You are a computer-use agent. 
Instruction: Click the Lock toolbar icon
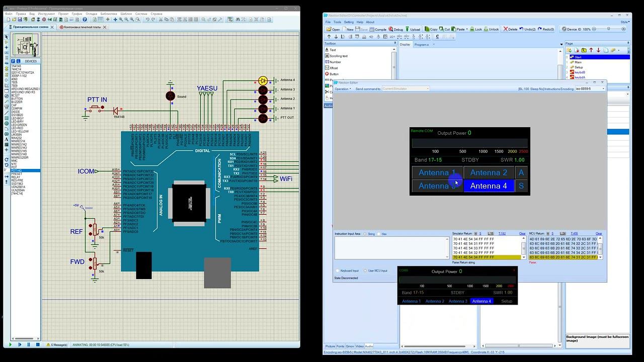coord(475,29)
